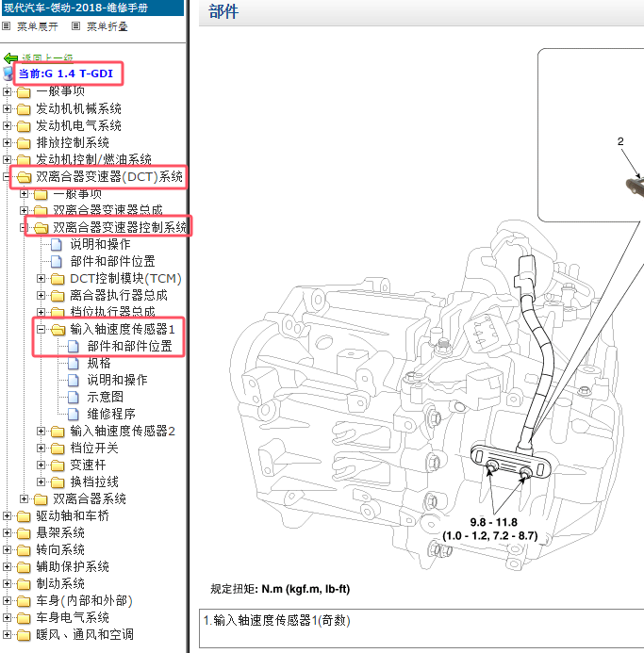
Task: Click the 返回上一级 link
Action: (x=47, y=57)
